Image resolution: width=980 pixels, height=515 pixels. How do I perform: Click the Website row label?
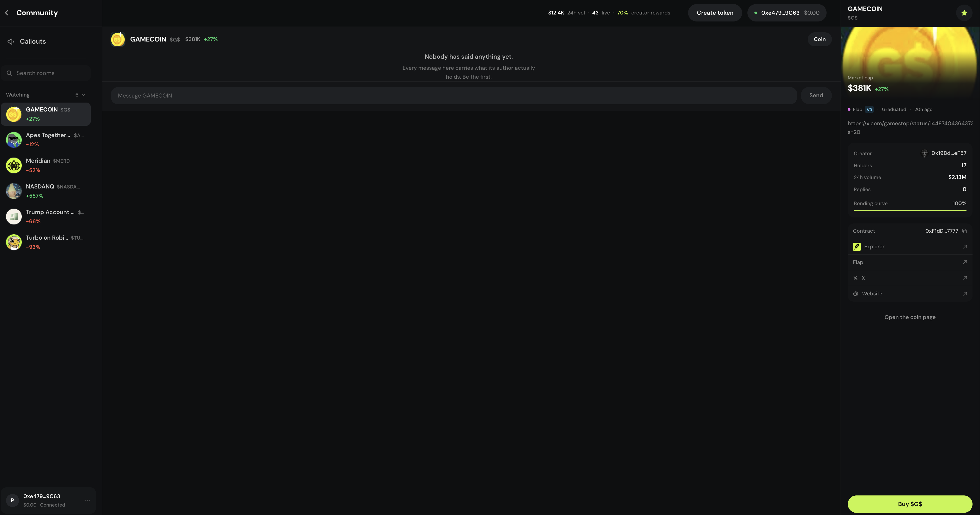872,294
